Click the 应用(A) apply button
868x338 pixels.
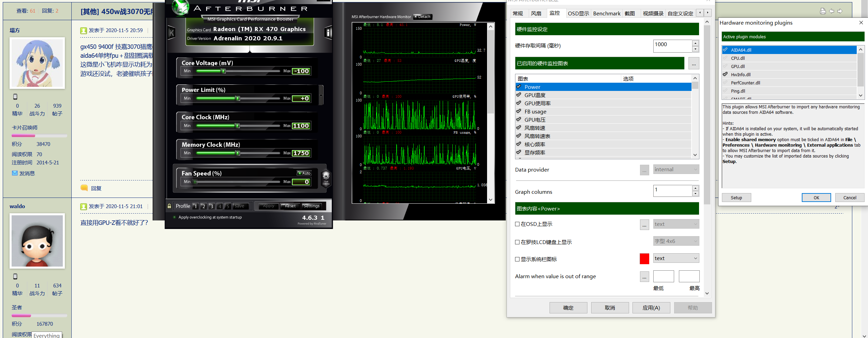[x=651, y=308]
